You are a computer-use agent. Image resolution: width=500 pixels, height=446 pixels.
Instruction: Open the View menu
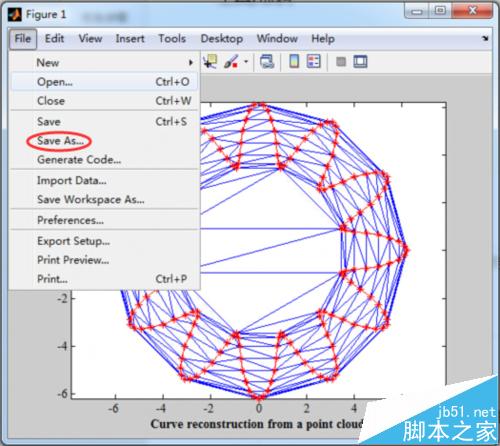[90, 39]
